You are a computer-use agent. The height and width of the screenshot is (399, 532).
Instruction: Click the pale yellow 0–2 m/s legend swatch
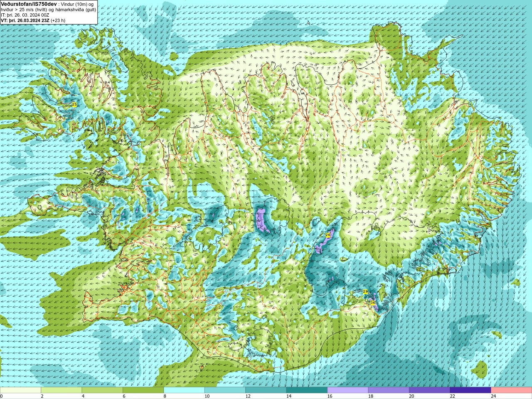click(20, 390)
